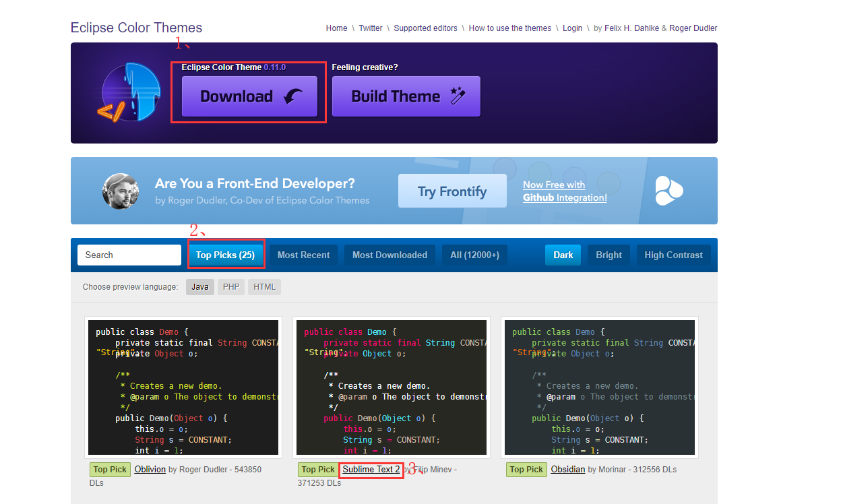Click the 'Are You a Front-End Developer?' headline
The width and height of the screenshot is (841, 504).
[x=255, y=183]
